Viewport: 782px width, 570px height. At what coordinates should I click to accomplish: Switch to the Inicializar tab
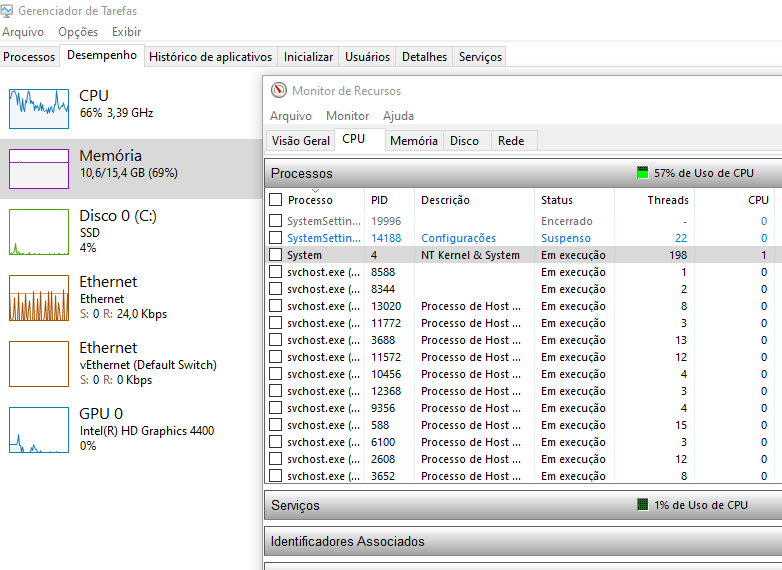pos(308,57)
